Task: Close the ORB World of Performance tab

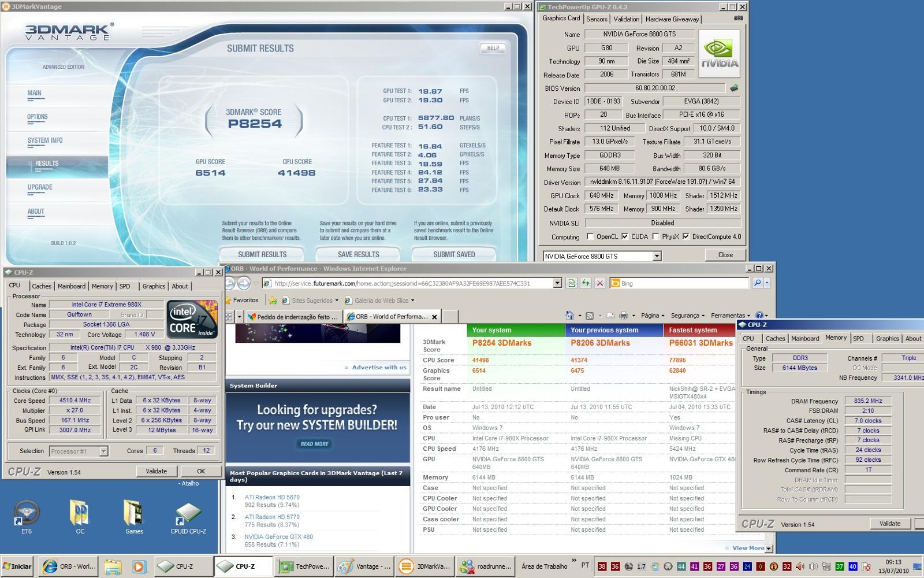Action: click(434, 317)
